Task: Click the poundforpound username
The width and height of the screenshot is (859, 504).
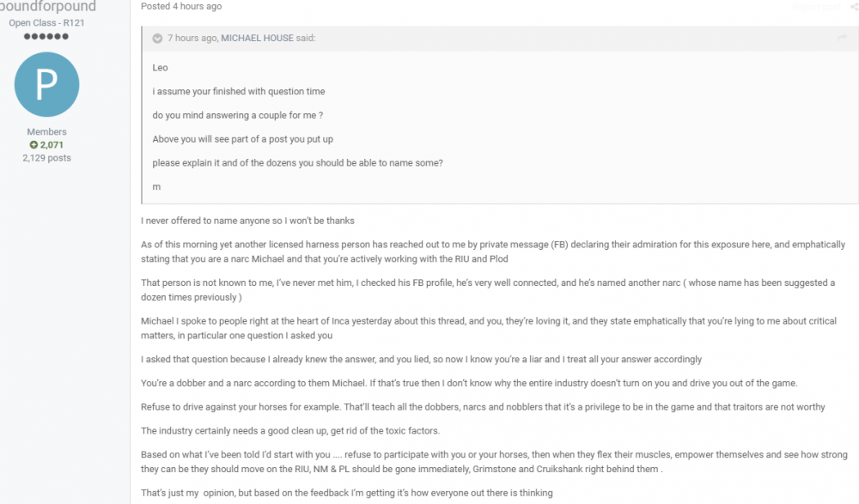Action: click(x=47, y=6)
